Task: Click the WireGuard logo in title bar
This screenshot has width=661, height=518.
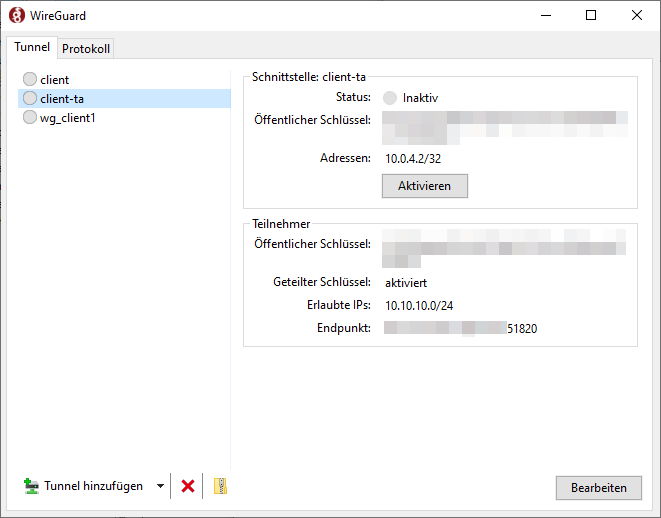Action: pos(17,16)
